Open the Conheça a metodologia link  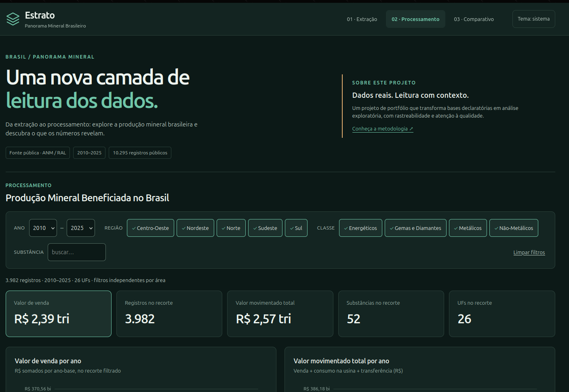(383, 129)
